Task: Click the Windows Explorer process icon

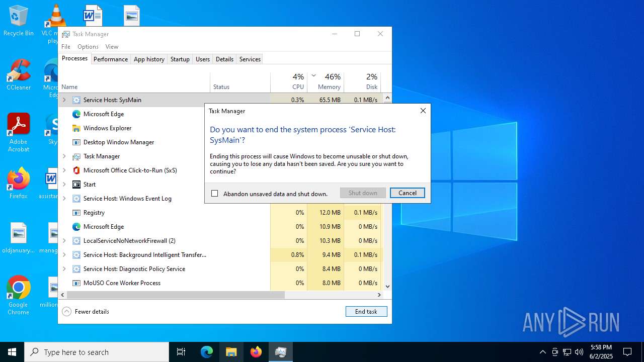Action: [76, 128]
